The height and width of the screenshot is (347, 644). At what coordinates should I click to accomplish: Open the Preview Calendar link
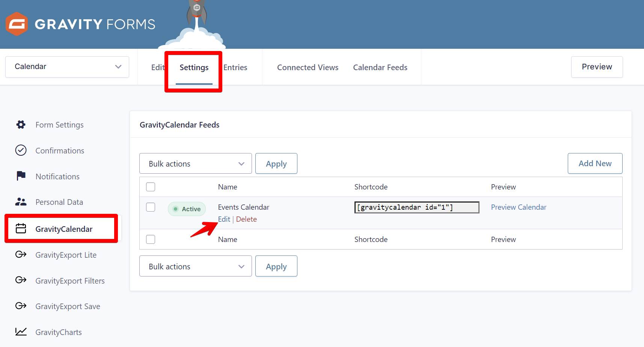tap(519, 207)
